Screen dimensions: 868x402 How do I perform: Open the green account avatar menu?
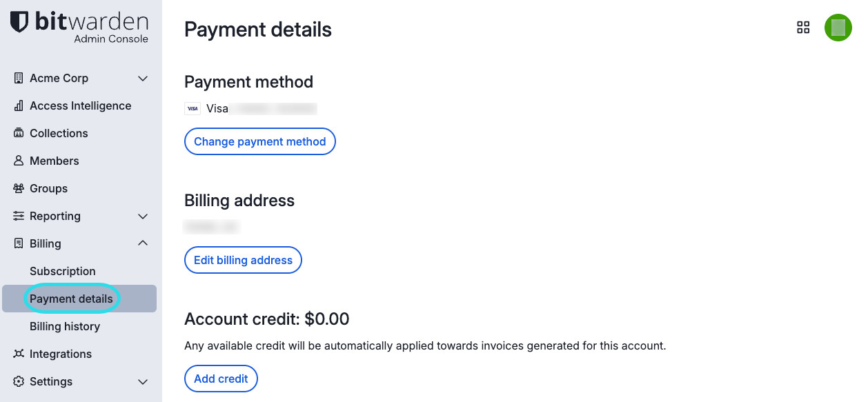(x=838, y=28)
